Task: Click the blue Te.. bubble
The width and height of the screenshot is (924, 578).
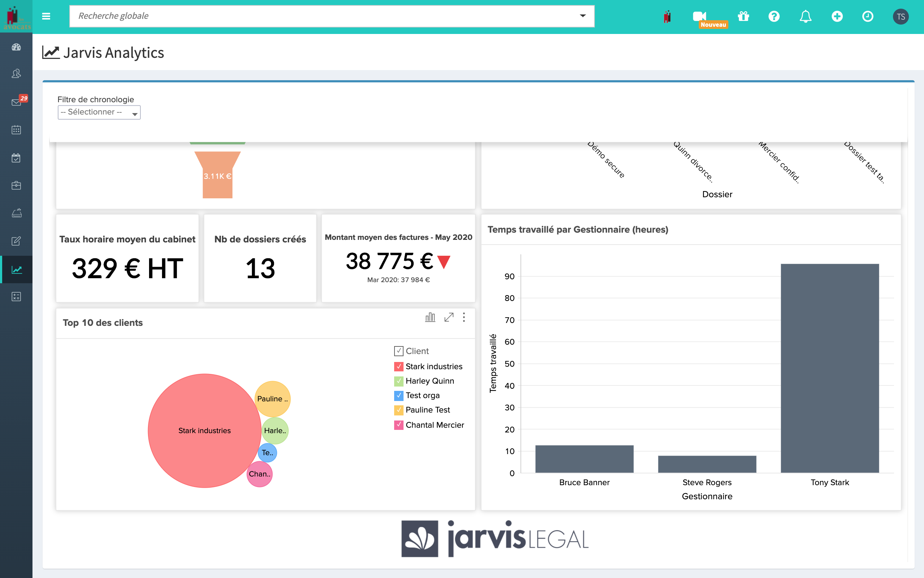Action: click(267, 453)
